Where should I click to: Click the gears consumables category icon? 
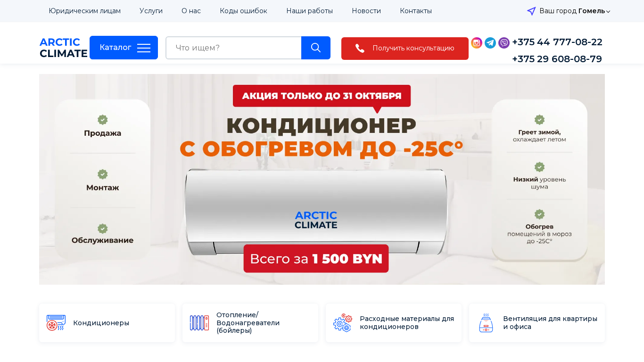(343, 323)
